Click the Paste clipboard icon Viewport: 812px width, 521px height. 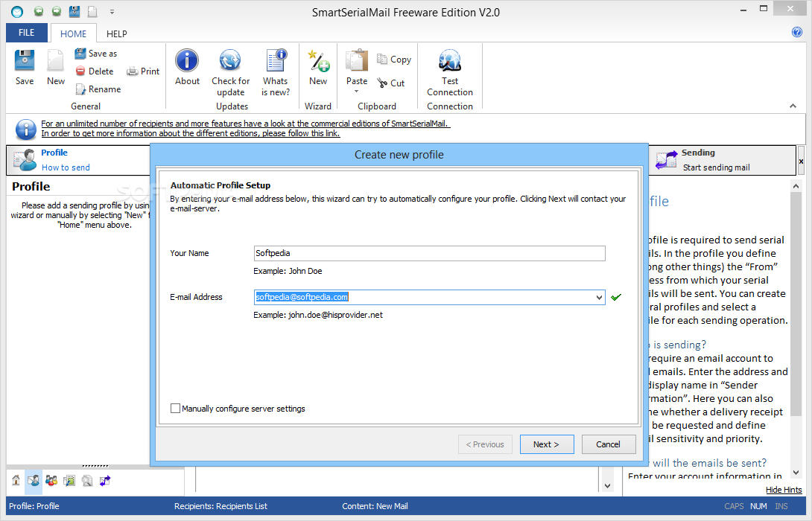(357, 60)
